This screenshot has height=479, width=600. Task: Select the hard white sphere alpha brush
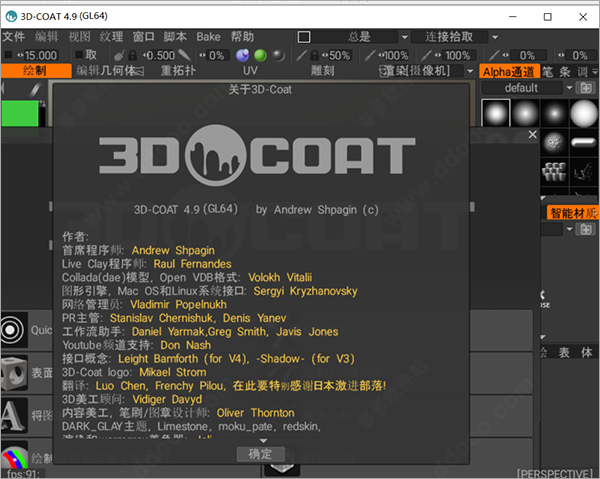[x=584, y=113]
